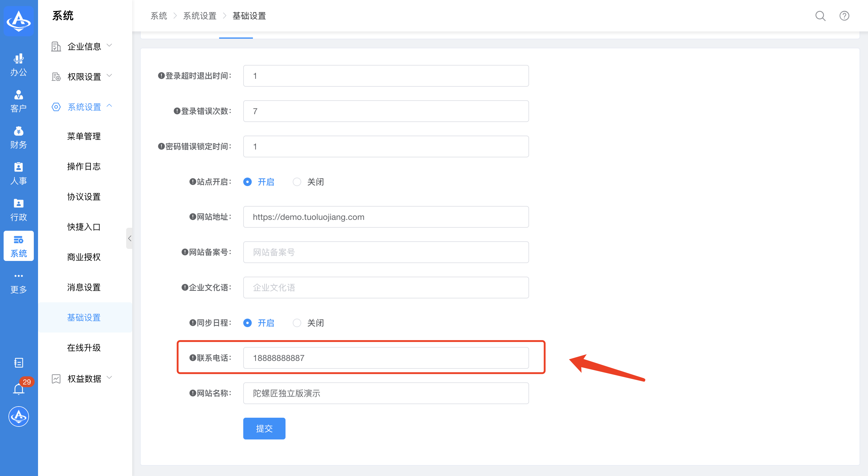Click the search magnifier icon
The image size is (868, 476).
tap(820, 16)
